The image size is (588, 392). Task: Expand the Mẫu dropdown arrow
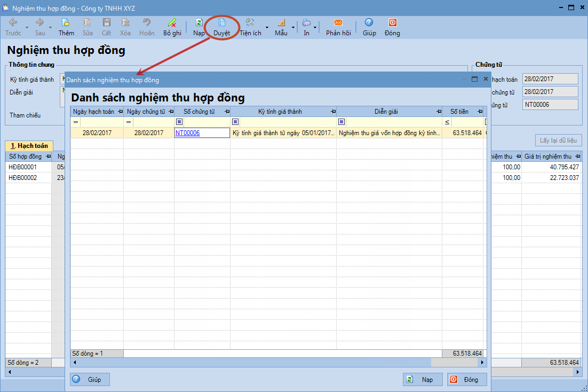click(293, 27)
